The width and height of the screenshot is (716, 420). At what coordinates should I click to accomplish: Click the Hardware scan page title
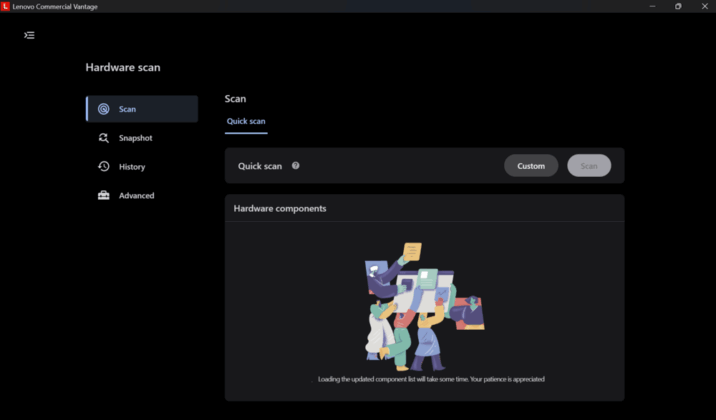click(123, 68)
